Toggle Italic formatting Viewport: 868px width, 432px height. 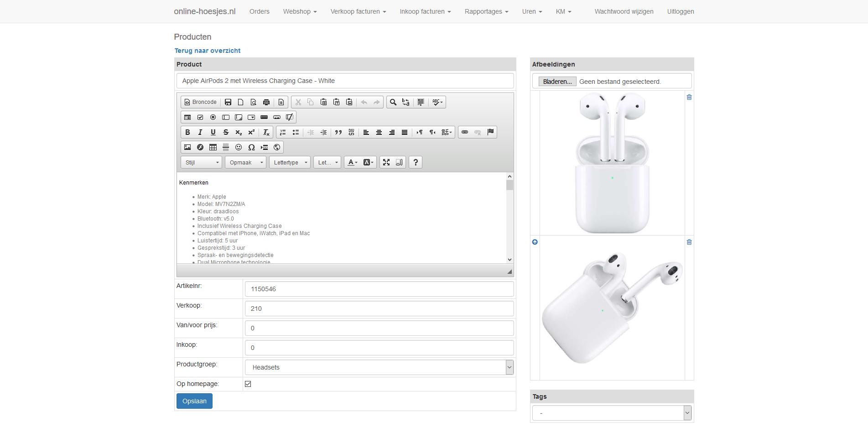pyautogui.click(x=200, y=132)
